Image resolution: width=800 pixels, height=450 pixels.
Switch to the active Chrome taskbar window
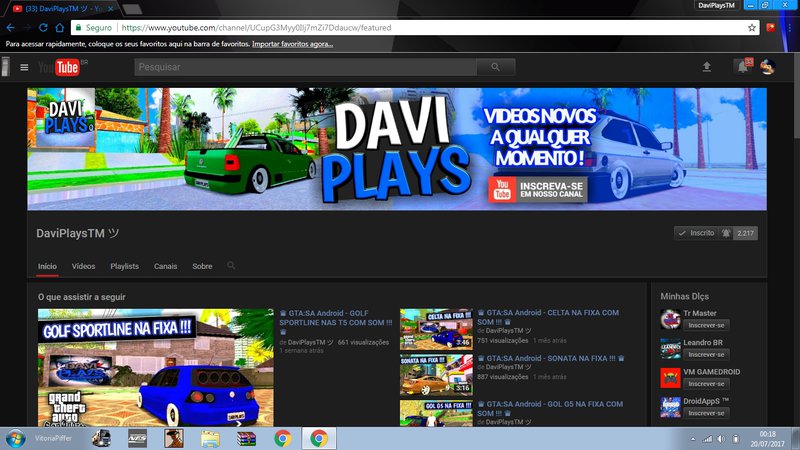pyautogui.click(x=319, y=438)
